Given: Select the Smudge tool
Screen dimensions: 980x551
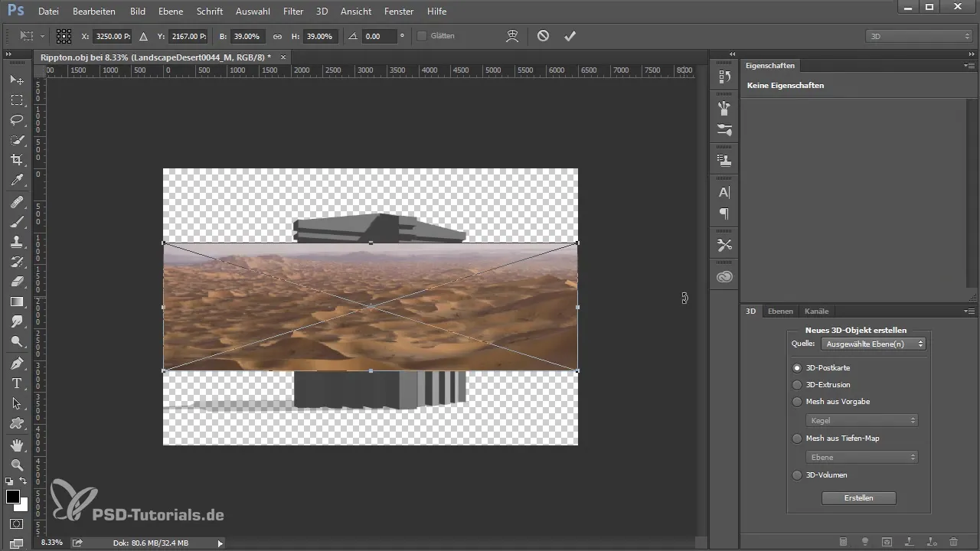Looking at the screenshot, I should [x=16, y=321].
